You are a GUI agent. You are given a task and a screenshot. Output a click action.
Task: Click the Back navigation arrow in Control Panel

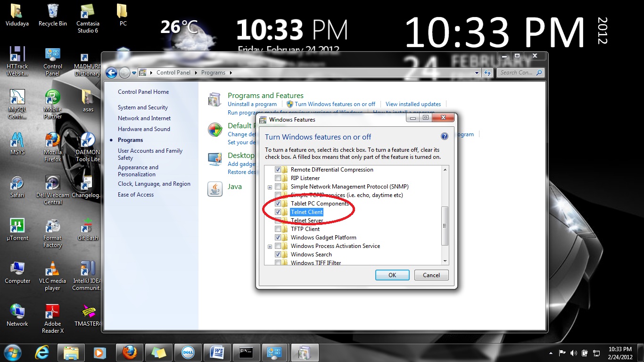[x=111, y=73]
